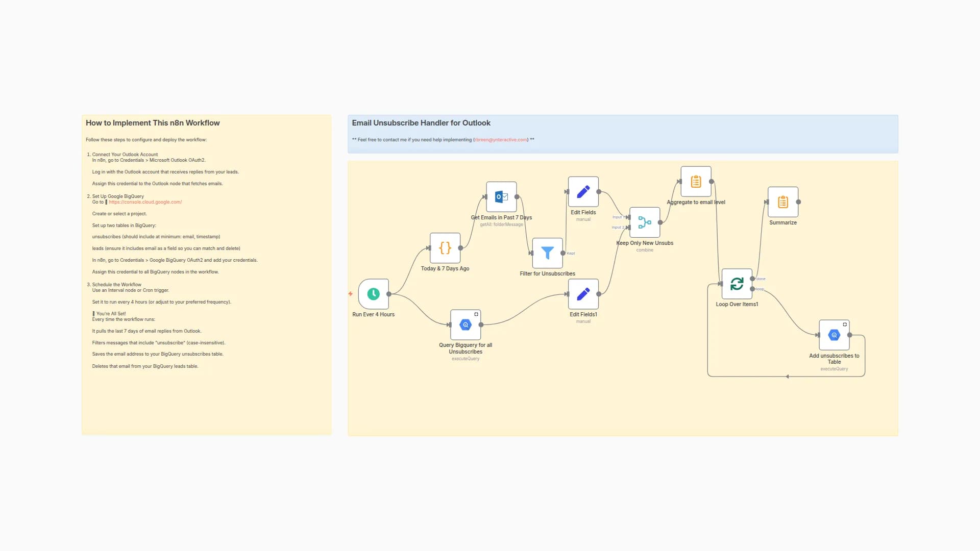Select the How to Implement This n8n Workflow note
Image resolution: width=980 pixels, height=551 pixels.
(x=153, y=123)
